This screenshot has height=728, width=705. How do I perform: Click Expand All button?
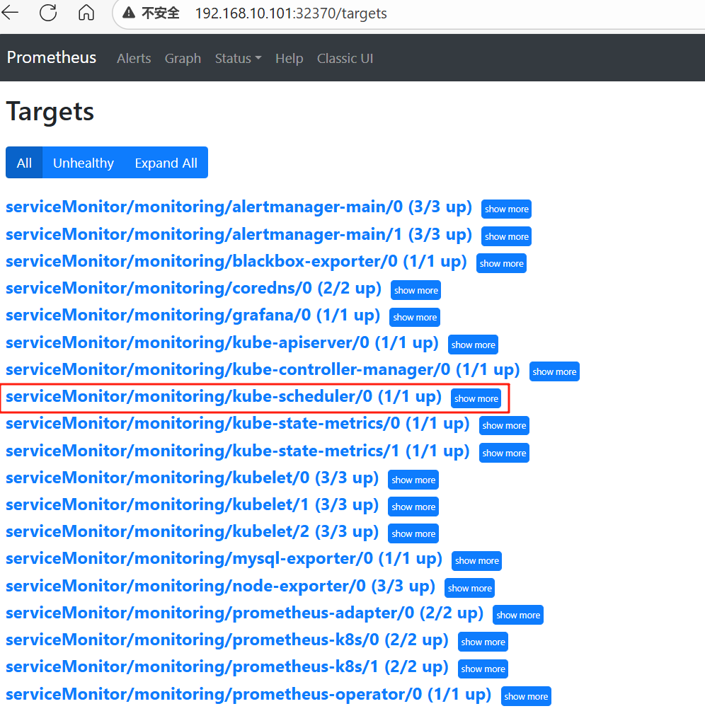pos(166,163)
